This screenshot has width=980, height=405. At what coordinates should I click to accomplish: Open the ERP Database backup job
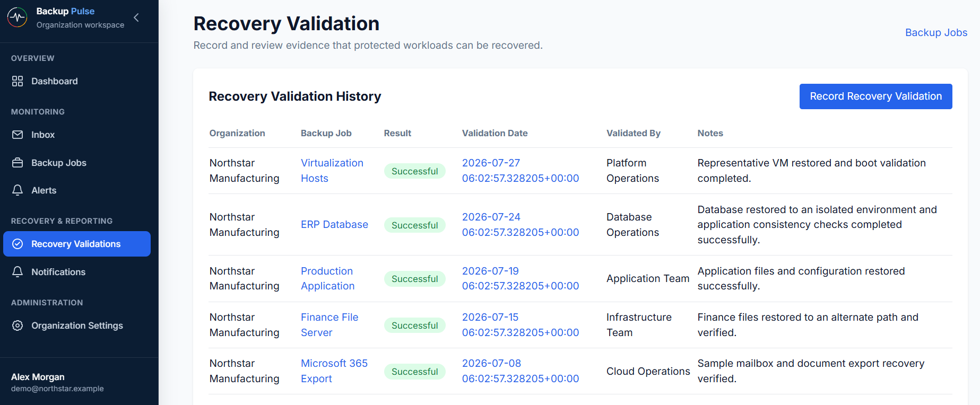(x=334, y=225)
